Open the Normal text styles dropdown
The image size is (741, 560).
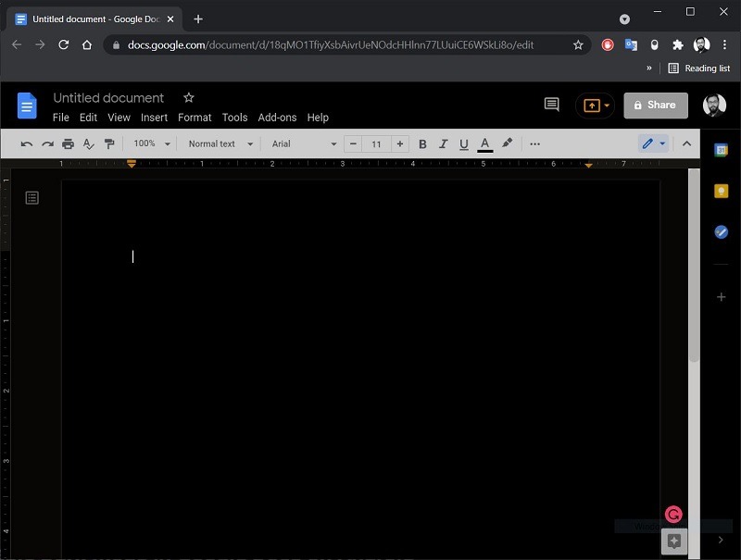(220, 143)
